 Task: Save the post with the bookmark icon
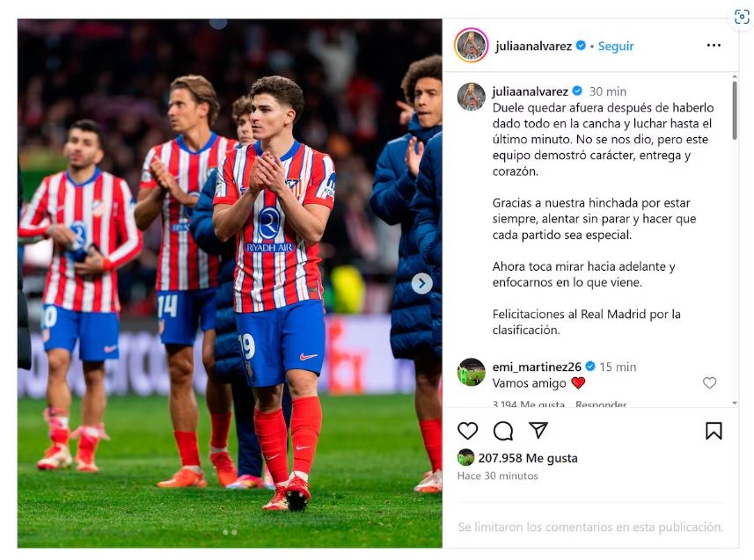pos(714,431)
